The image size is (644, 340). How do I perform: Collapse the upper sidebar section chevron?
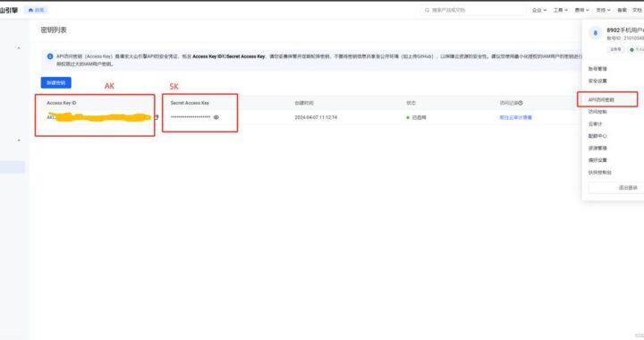(x=19, y=48)
